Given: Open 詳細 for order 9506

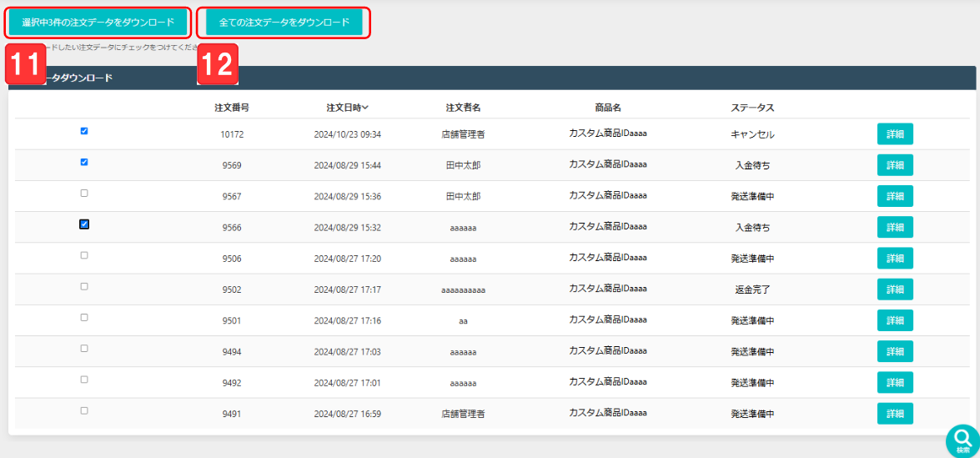Looking at the screenshot, I should (895, 258).
